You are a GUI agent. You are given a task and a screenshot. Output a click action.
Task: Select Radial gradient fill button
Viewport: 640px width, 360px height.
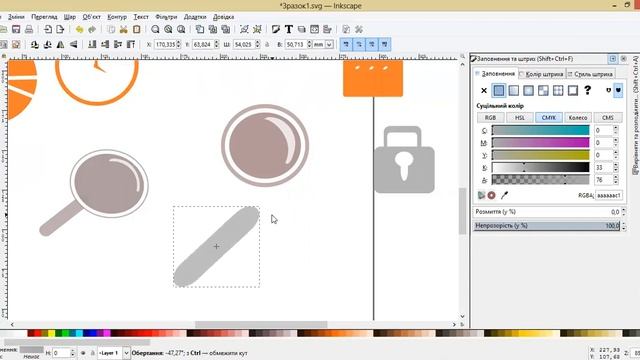(x=528, y=91)
